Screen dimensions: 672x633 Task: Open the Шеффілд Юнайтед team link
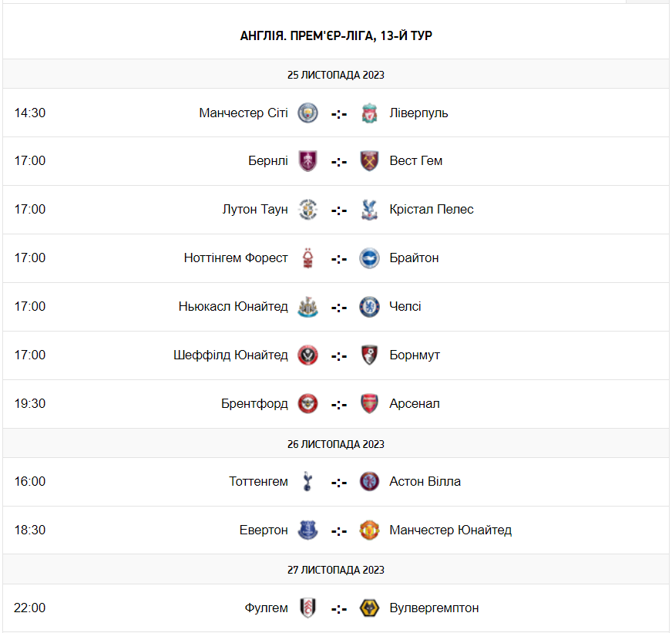click(230, 355)
